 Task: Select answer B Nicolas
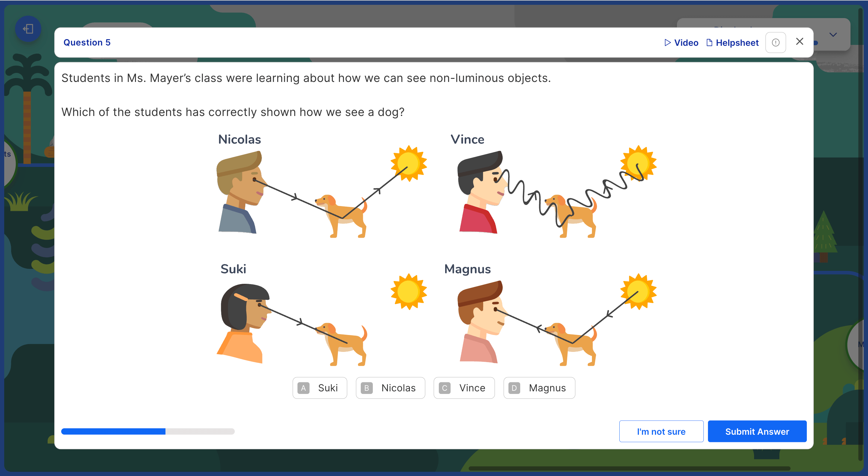pos(390,388)
